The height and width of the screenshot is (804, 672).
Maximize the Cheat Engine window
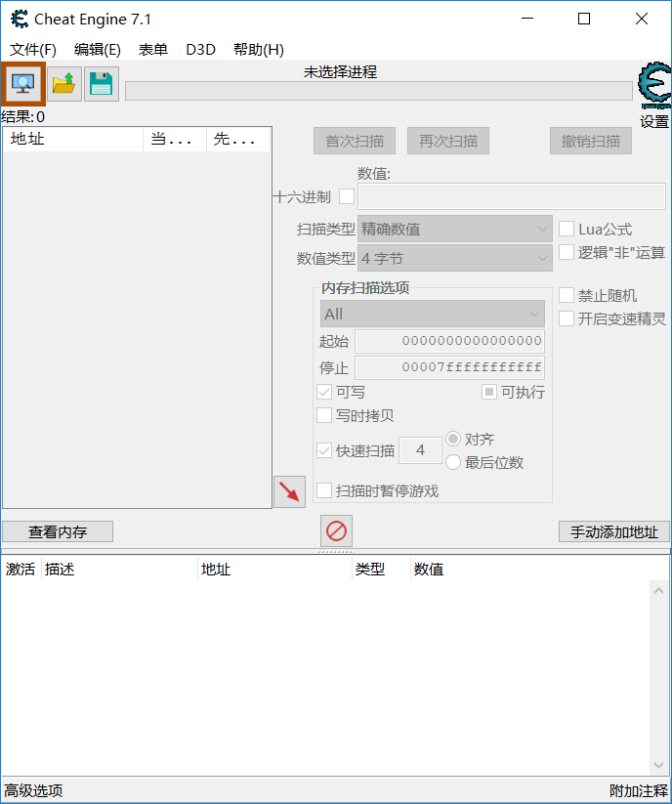[584, 19]
